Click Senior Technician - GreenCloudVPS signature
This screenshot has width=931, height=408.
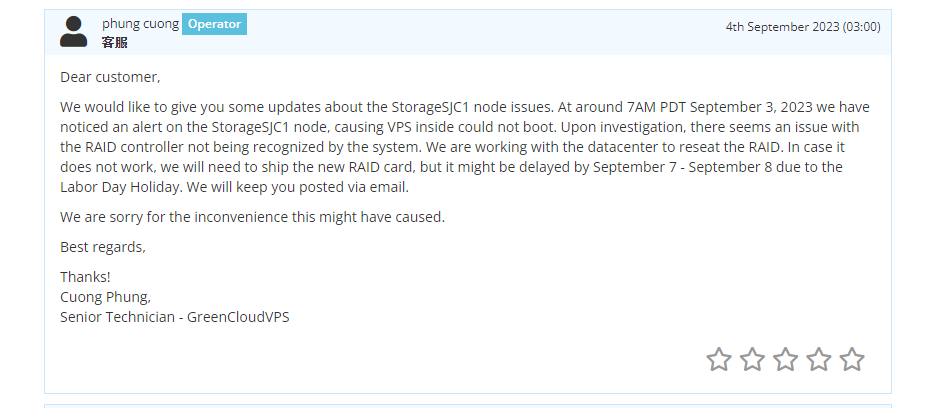click(175, 317)
